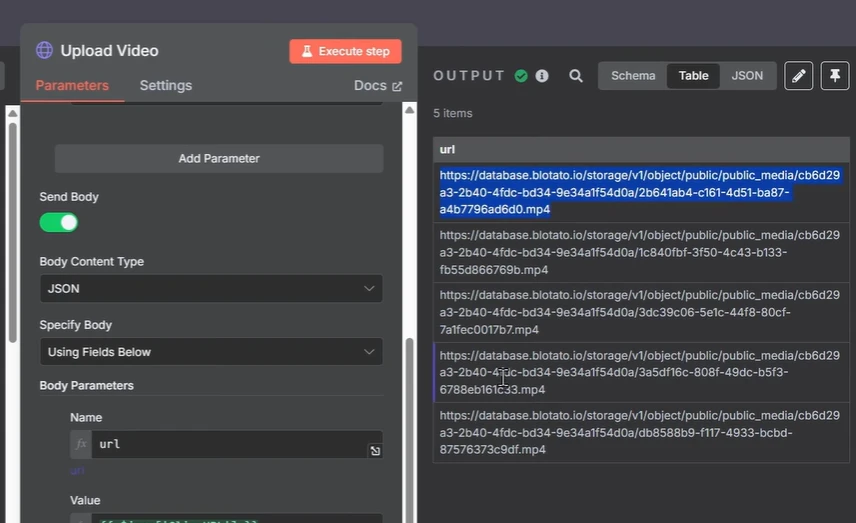Screen dimensions: 856x523
Task: Click the parameters panel scrollbar up arrow
Action: (409, 110)
